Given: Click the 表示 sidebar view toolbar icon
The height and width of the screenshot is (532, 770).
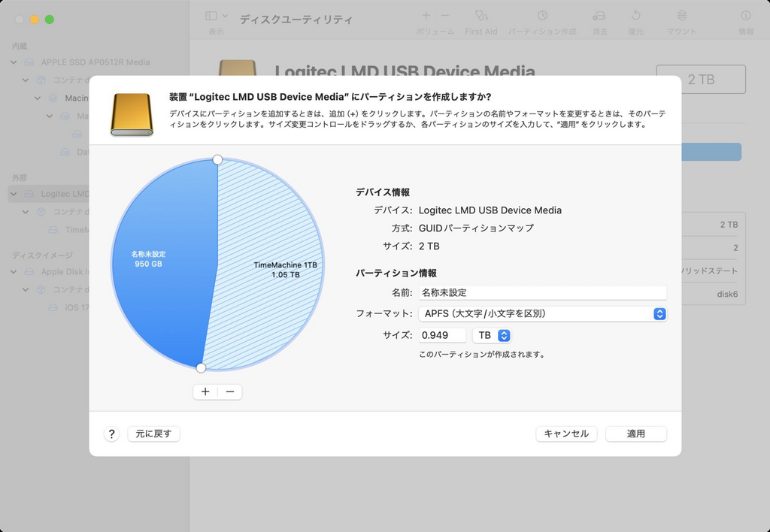Looking at the screenshot, I should [x=211, y=17].
